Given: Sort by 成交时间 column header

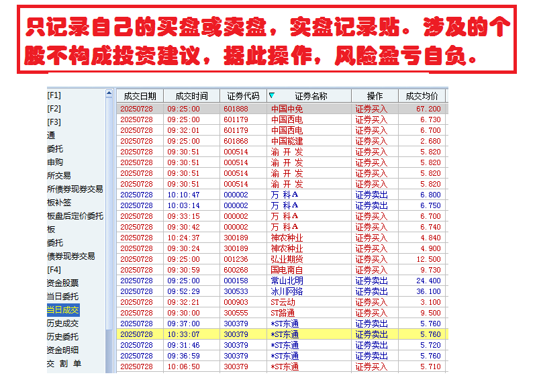Looking at the screenshot, I should [x=192, y=96].
